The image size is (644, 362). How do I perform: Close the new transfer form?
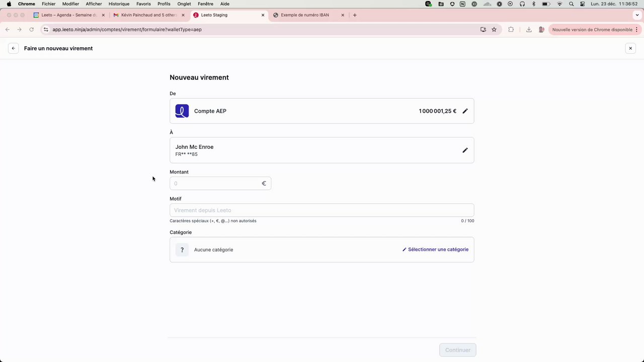pos(630,48)
